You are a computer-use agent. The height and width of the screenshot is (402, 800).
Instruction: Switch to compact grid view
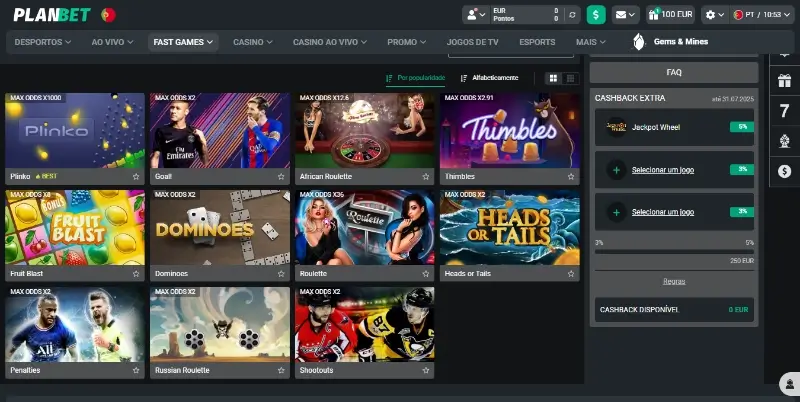click(570, 78)
